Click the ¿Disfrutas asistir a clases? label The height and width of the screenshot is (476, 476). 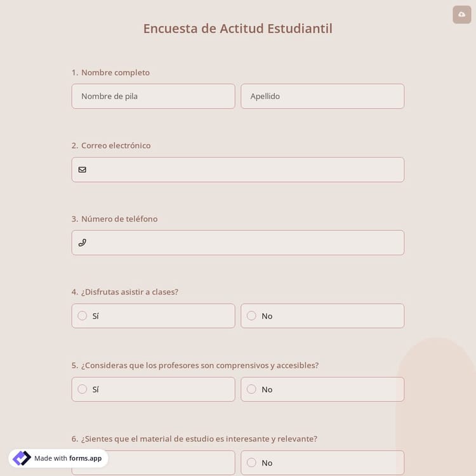coord(129,292)
